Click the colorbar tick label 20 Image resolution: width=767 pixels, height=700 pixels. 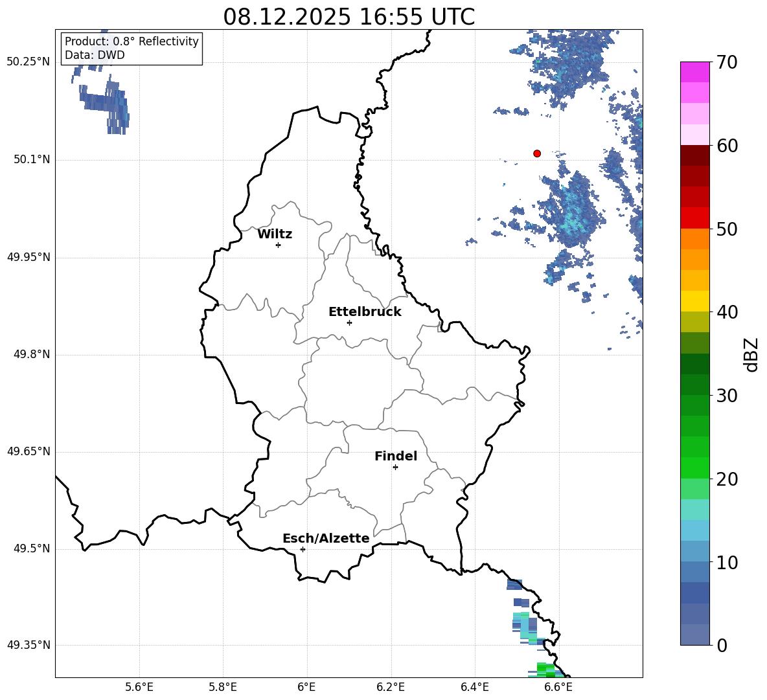[x=727, y=479]
